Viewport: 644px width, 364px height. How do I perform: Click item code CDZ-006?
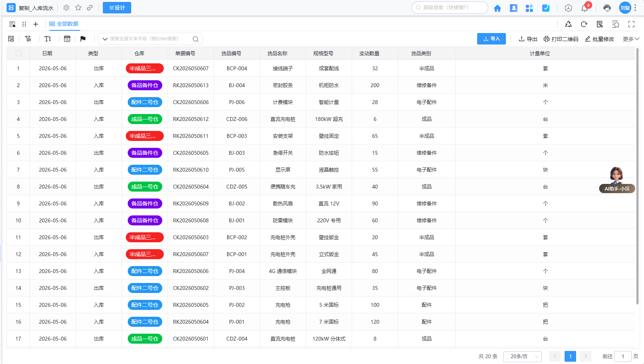237,119
